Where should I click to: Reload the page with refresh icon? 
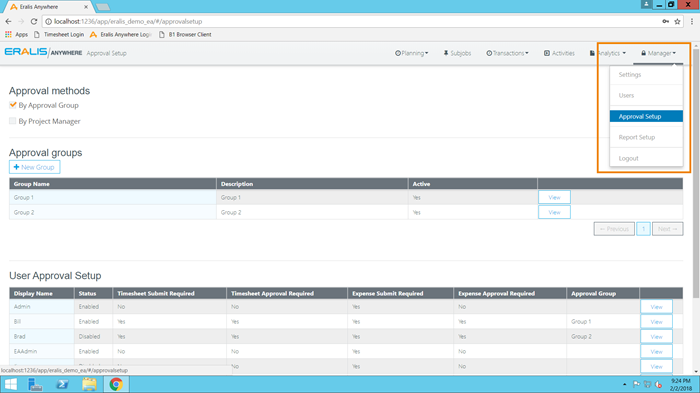(x=34, y=21)
